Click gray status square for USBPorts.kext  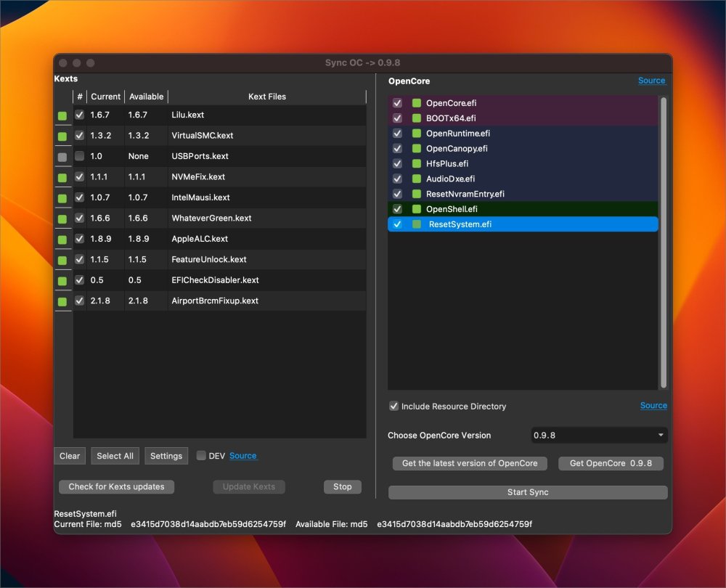coord(62,157)
